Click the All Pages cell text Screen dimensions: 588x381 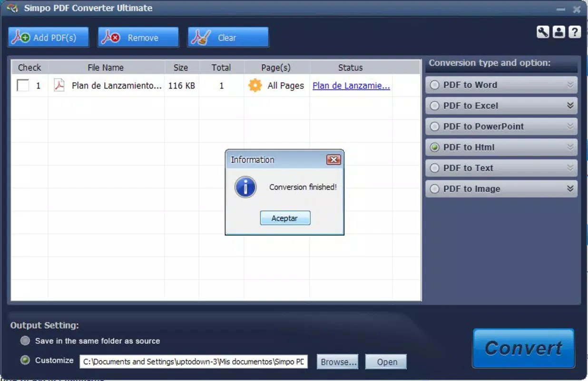285,86
